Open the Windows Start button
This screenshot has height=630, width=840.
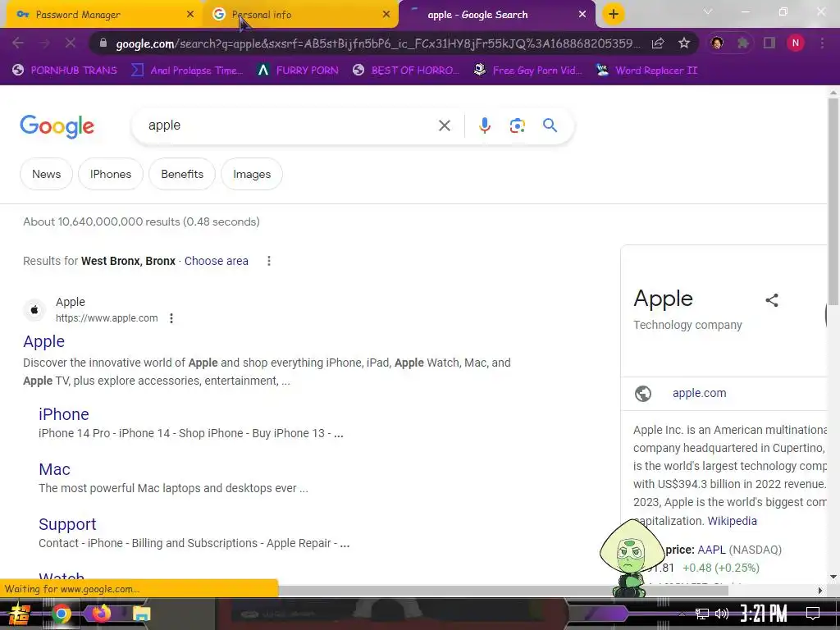[x=20, y=614]
